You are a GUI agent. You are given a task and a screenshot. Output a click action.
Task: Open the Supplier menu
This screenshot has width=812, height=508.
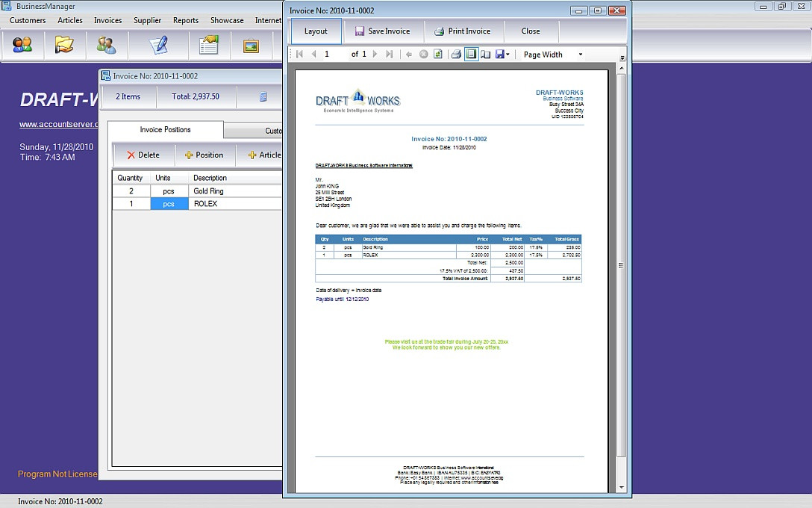point(148,20)
